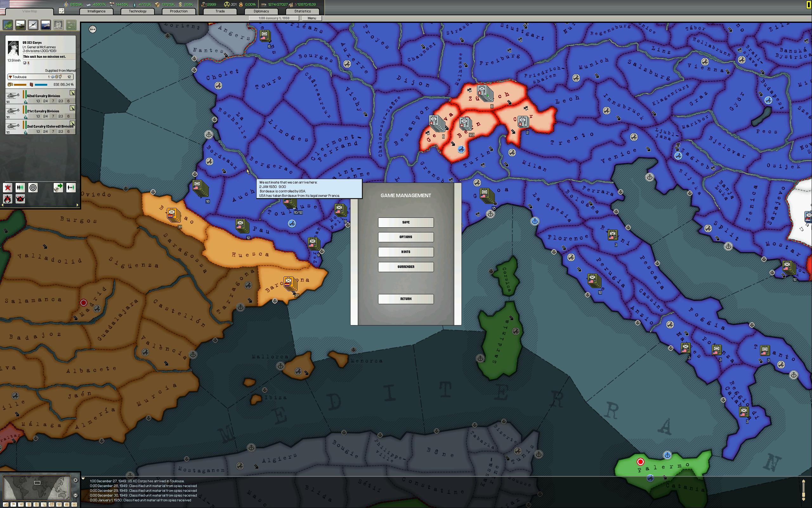The height and width of the screenshot is (508, 812).
Task: Open brigade options for 2nd Cavalry (Colored) Division
Action: point(72,123)
